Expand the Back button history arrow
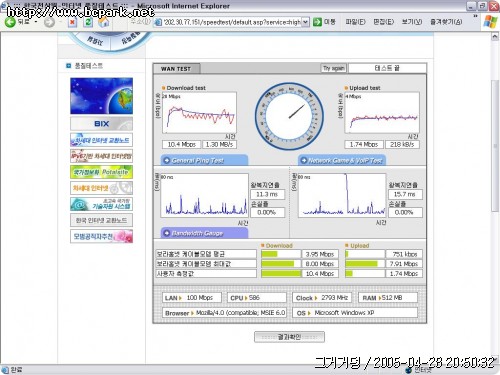The width and height of the screenshot is (500, 375). pyautogui.click(x=36, y=22)
